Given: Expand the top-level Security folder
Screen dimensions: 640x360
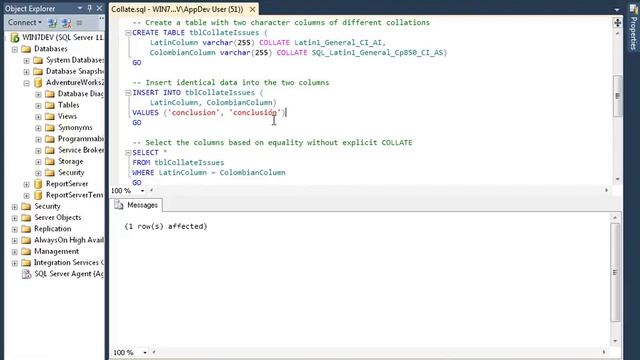Looking at the screenshot, I should 15,207.
